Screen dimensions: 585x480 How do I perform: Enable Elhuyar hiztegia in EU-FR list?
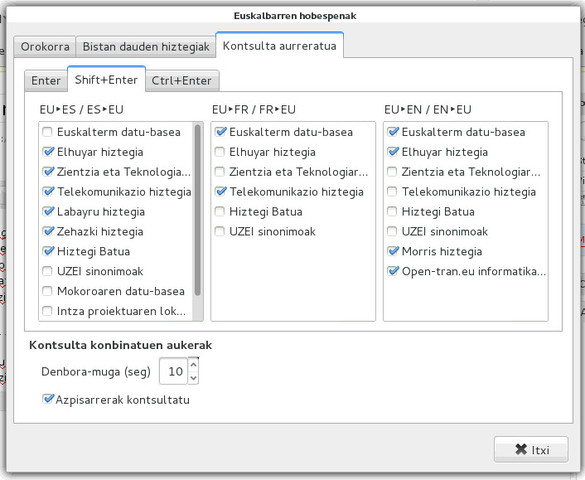click(x=220, y=152)
